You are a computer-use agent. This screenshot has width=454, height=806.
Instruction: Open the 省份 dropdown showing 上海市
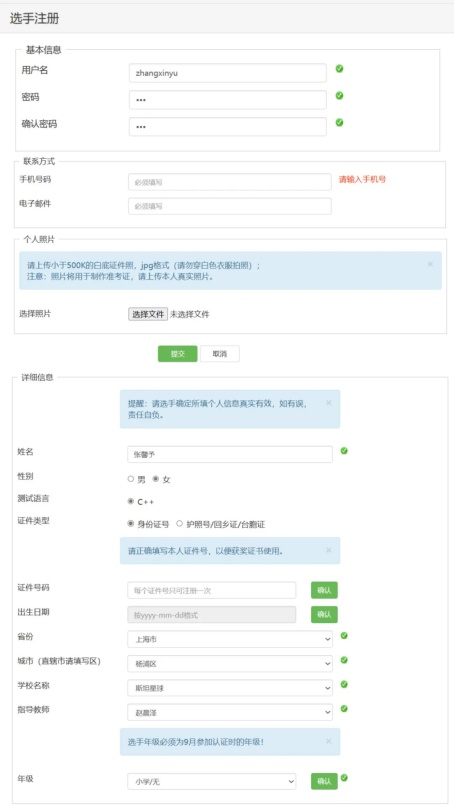coord(230,639)
